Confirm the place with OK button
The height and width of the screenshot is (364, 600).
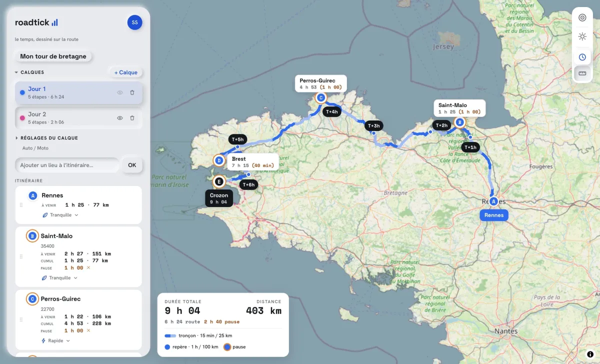(x=132, y=165)
